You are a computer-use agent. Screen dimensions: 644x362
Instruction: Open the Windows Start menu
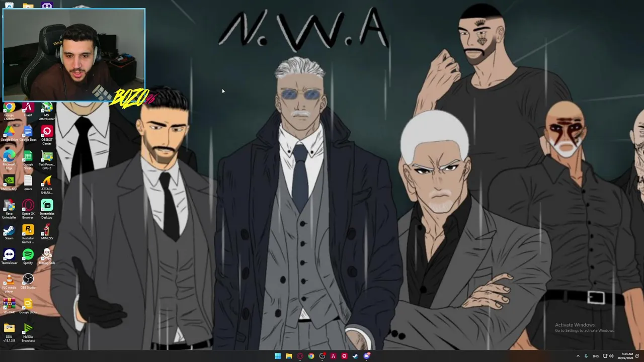pos(278,356)
